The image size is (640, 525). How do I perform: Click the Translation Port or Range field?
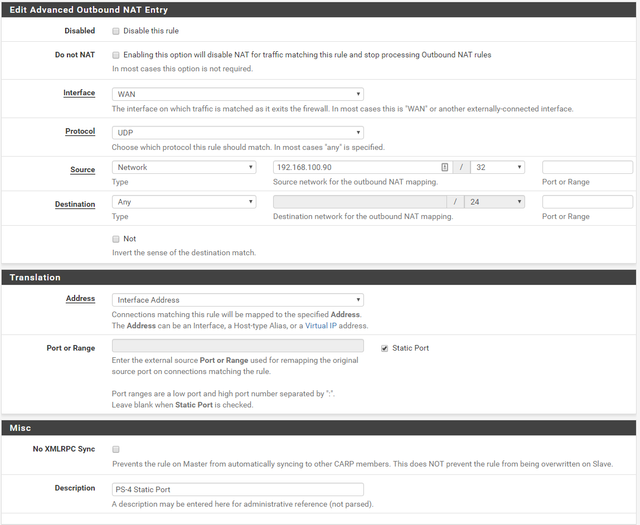[x=238, y=346]
